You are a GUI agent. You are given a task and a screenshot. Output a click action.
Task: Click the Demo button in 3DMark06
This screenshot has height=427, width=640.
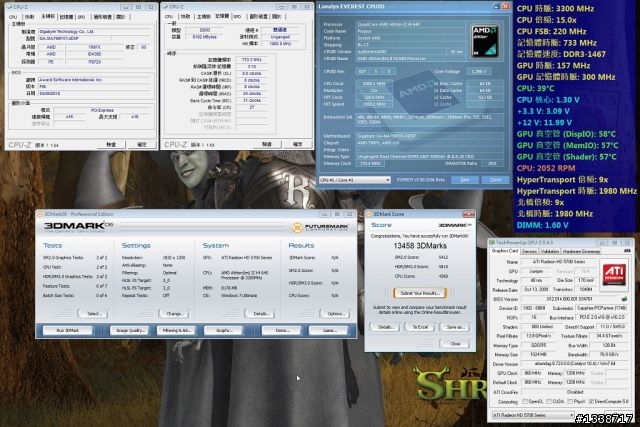(x=282, y=330)
